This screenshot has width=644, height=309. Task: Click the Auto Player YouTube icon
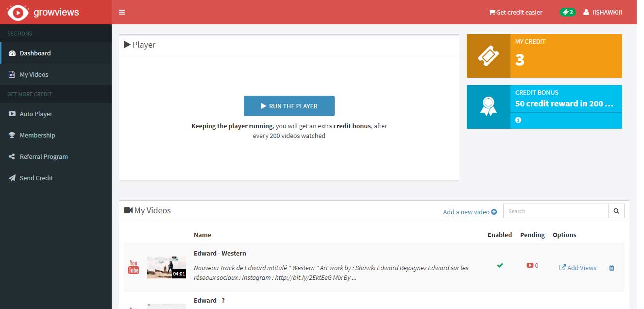[12, 114]
